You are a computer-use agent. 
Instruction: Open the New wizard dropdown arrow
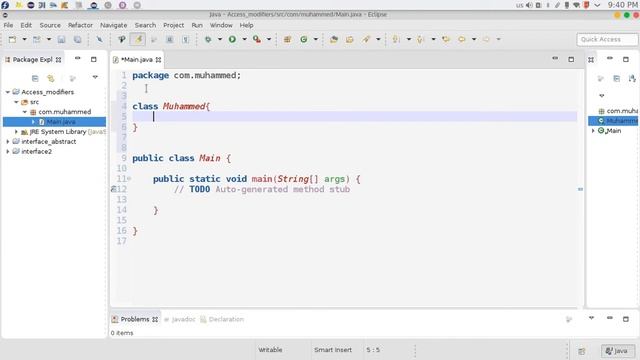(x=24, y=39)
